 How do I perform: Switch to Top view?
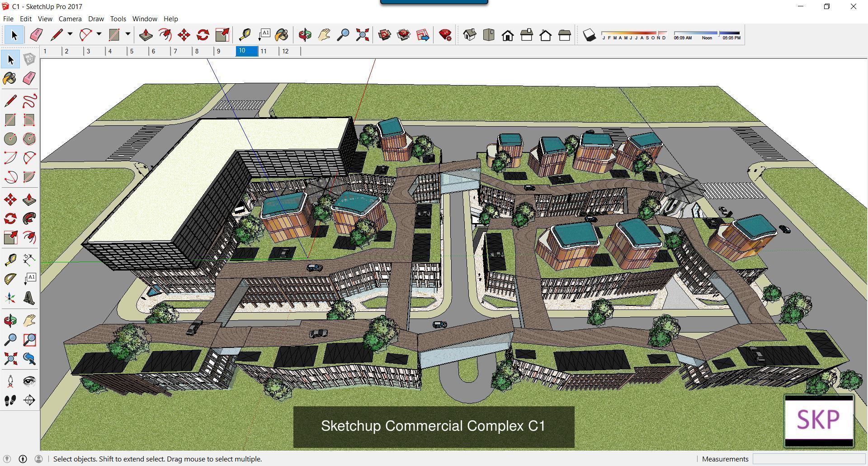[x=489, y=35]
